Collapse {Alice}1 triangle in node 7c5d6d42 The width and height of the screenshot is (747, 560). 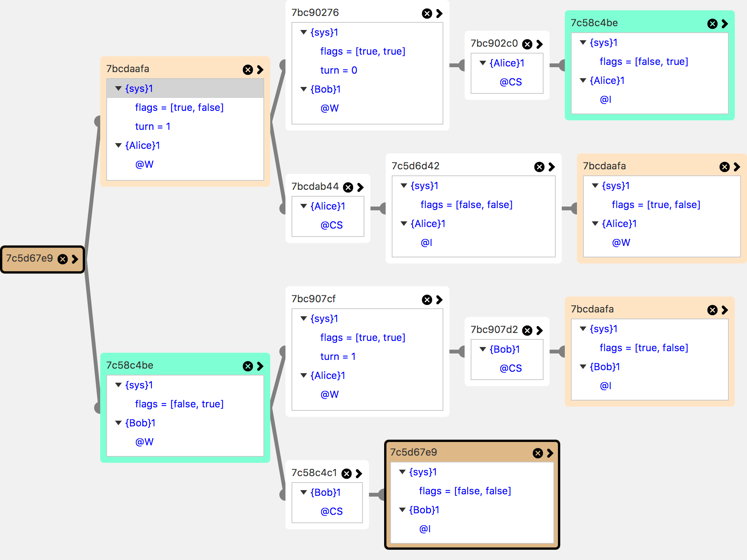(x=404, y=224)
